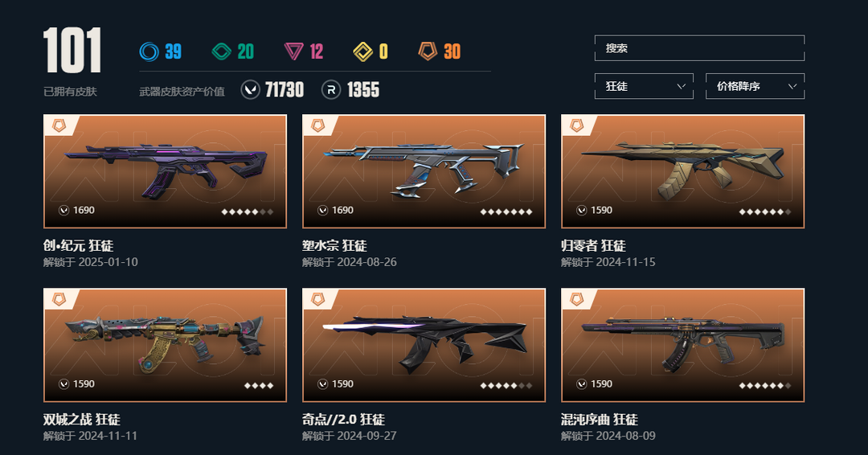
Task: Click the pink Premium tier triangle icon
Action: (293, 51)
